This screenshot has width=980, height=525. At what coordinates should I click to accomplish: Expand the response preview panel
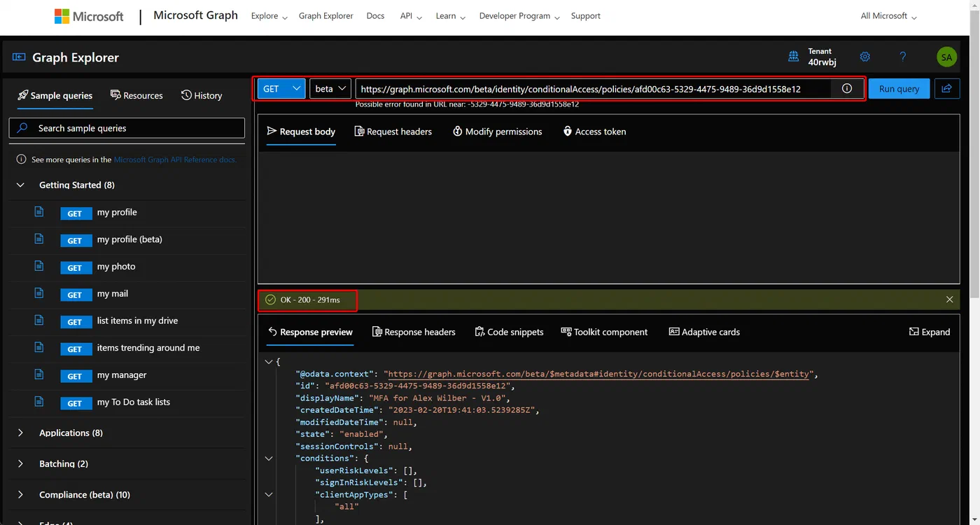click(x=930, y=332)
